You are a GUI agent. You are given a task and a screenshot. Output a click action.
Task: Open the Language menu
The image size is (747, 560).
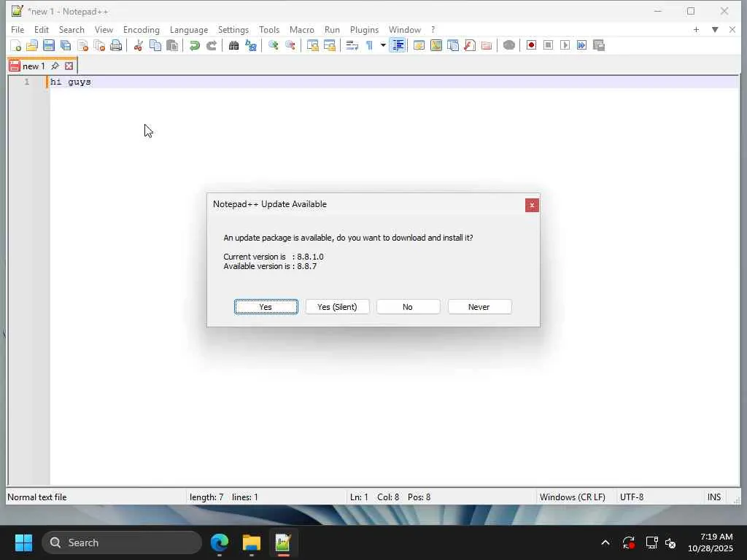[189, 29]
